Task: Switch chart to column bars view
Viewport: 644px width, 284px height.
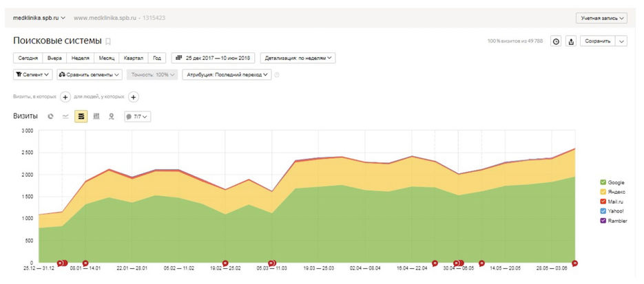Action: [96, 116]
